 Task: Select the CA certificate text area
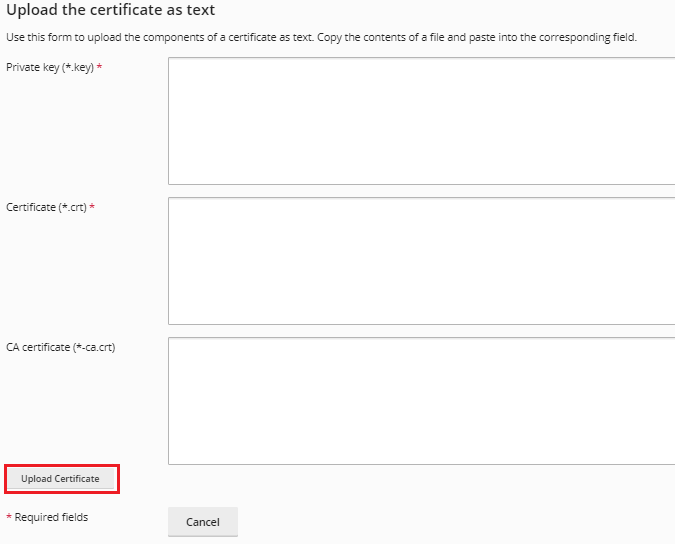click(421, 401)
